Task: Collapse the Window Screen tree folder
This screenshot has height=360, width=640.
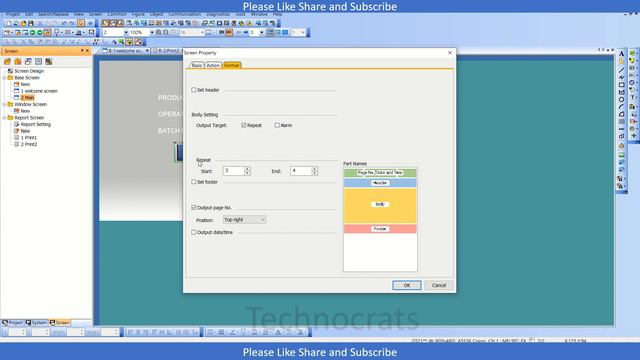Action: click(x=4, y=104)
